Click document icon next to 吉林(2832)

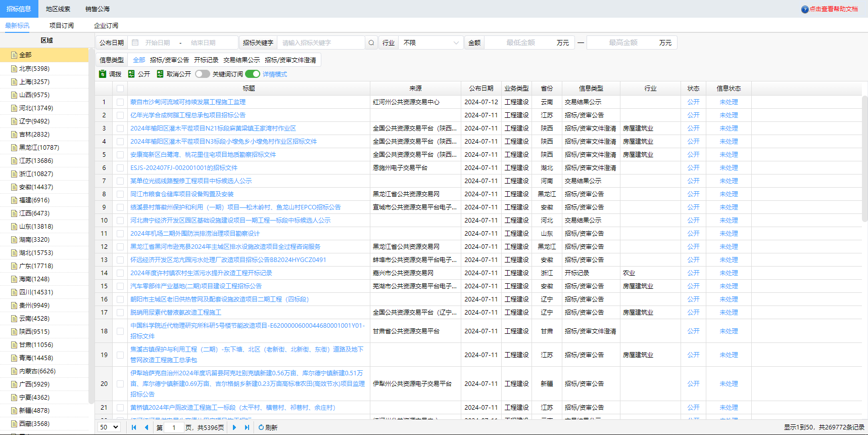(x=14, y=134)
